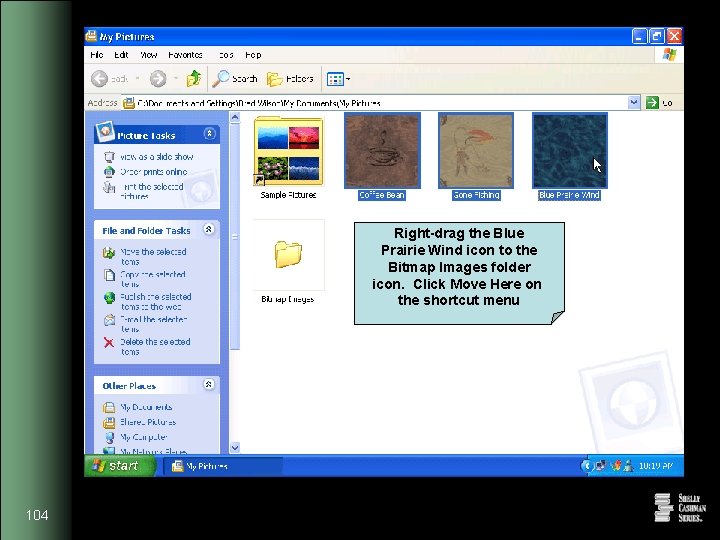This screenshot has height=540, width=720.
Task: Click the taskbar clock in system tray
Action: coord(656,466)
